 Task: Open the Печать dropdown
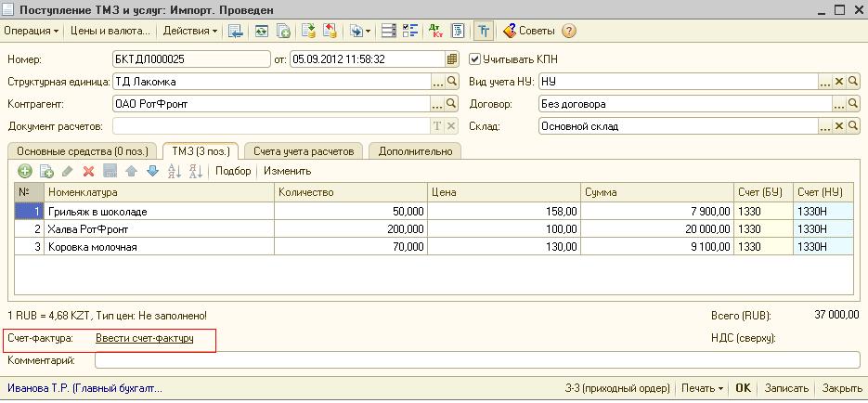701,388
